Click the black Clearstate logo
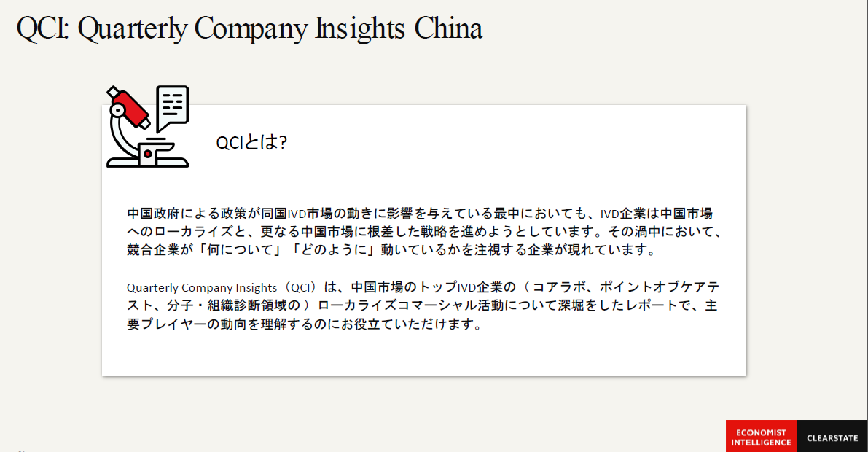The height and width of the screenshot is (452, 868). (x=832, y=437)
